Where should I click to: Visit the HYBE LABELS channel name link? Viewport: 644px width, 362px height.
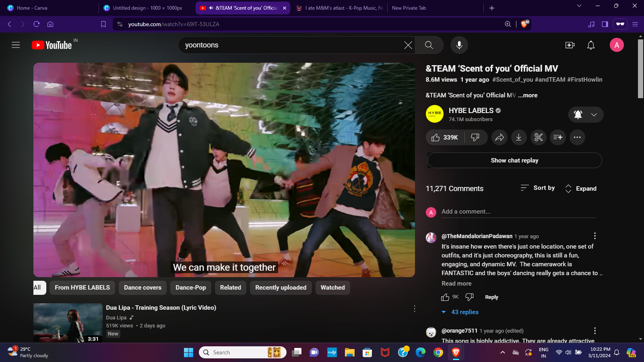tap(471, 111)
